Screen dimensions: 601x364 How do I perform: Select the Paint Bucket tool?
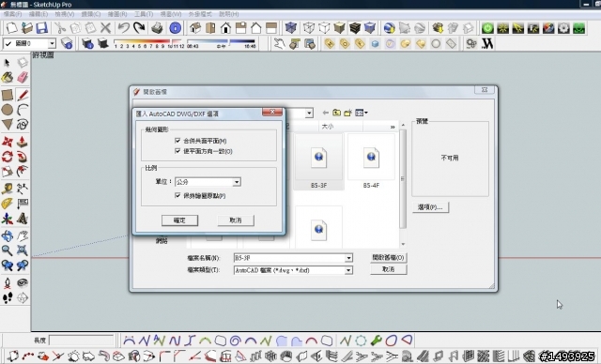(x=7, y=77)
